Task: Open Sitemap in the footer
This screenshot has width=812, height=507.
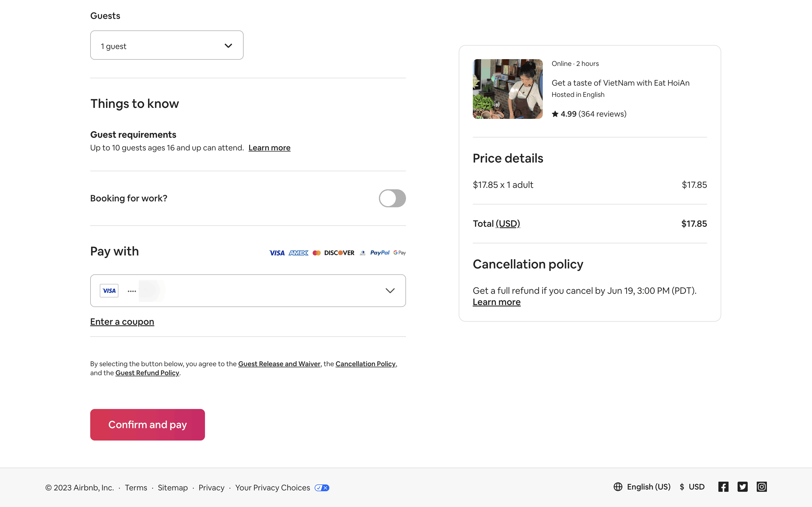Action: click(x=173, y=488)
